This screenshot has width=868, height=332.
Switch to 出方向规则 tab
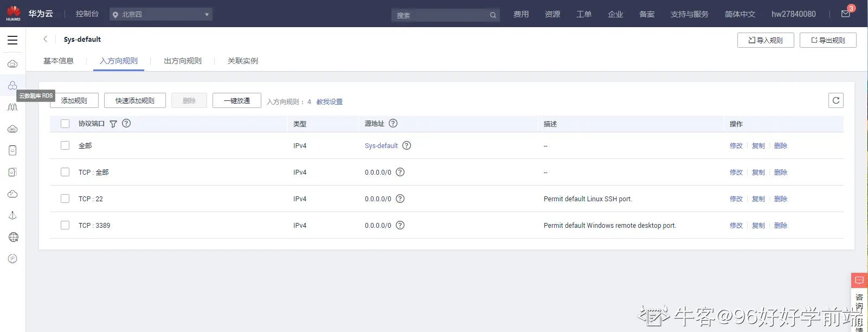click(x=183, y=61)
